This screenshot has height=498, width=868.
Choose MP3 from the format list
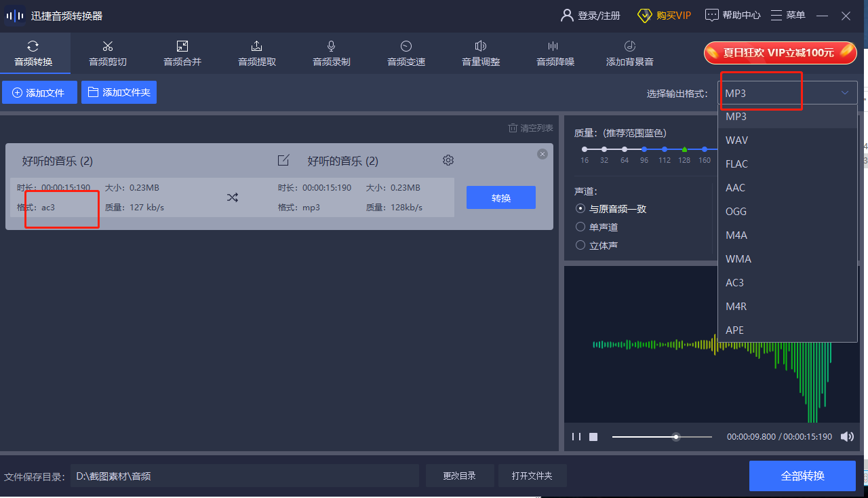tap(787, 117)
